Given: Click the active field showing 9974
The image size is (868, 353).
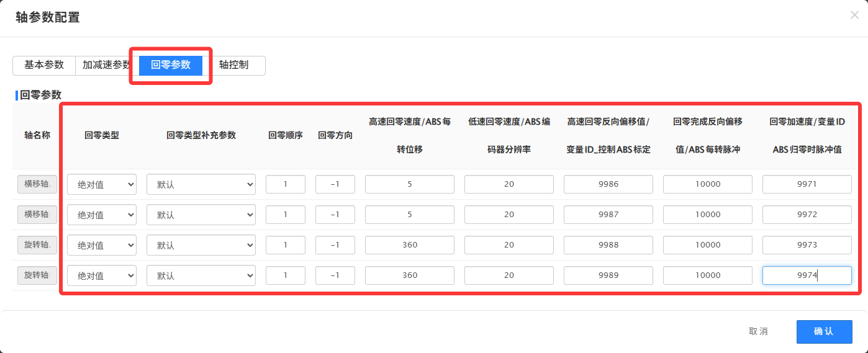Looking at the screenshot, I should [x=807, y=275].
